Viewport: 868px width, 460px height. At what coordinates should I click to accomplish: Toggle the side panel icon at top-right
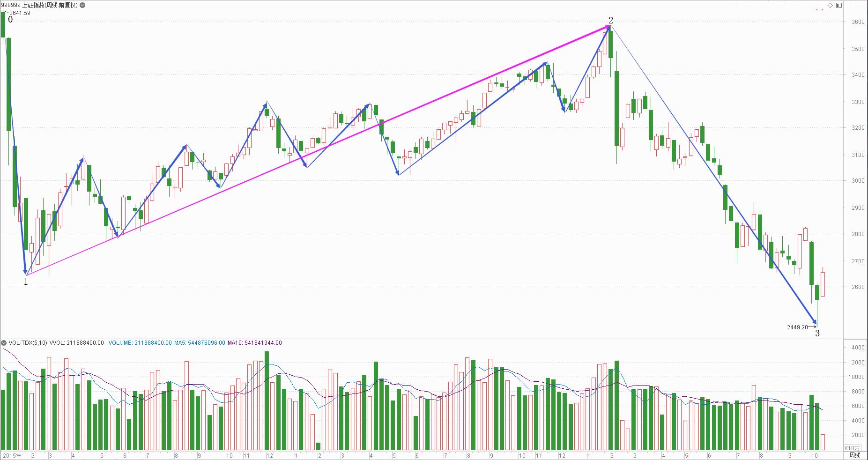(x=838, y=6)
